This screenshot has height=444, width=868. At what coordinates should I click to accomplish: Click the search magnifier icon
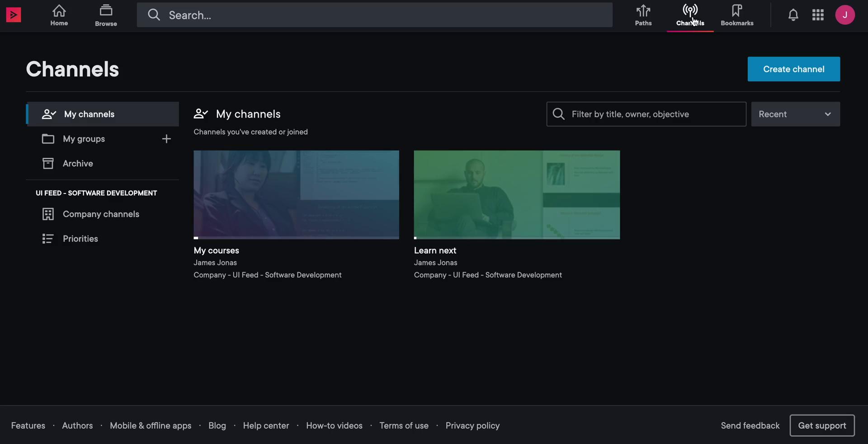pos(154,15)
